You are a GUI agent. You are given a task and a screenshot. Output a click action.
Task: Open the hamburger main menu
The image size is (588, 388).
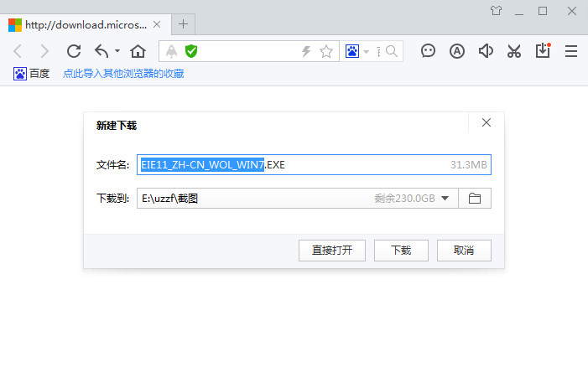click(x=571, y=51)
